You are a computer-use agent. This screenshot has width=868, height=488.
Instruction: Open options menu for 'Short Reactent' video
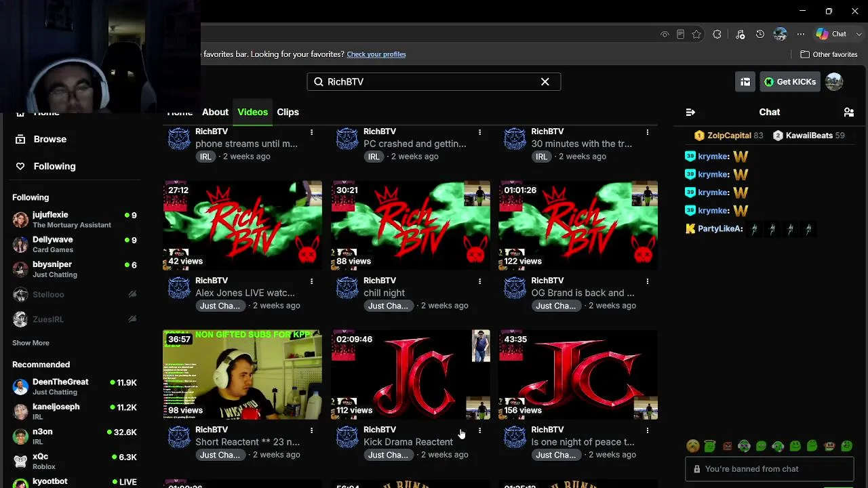click(312, 430)
